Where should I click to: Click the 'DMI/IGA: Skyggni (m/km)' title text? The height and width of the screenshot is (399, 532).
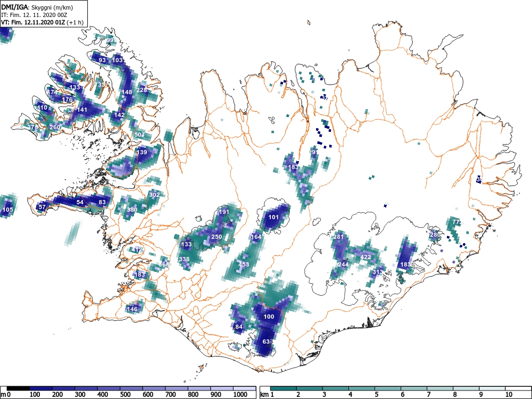[x=37, y=7]
